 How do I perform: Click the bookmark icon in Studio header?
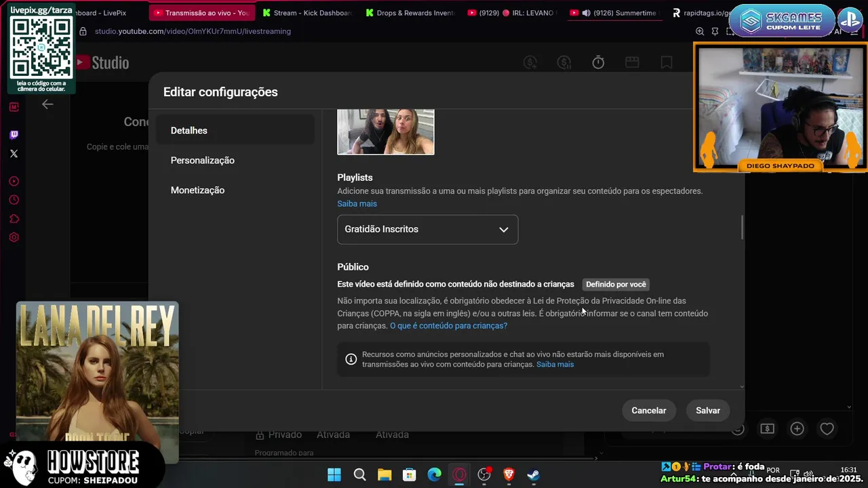coord(667,62)
